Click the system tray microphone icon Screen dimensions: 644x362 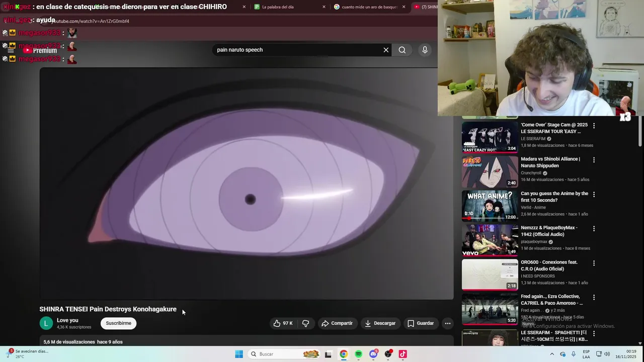574,354
